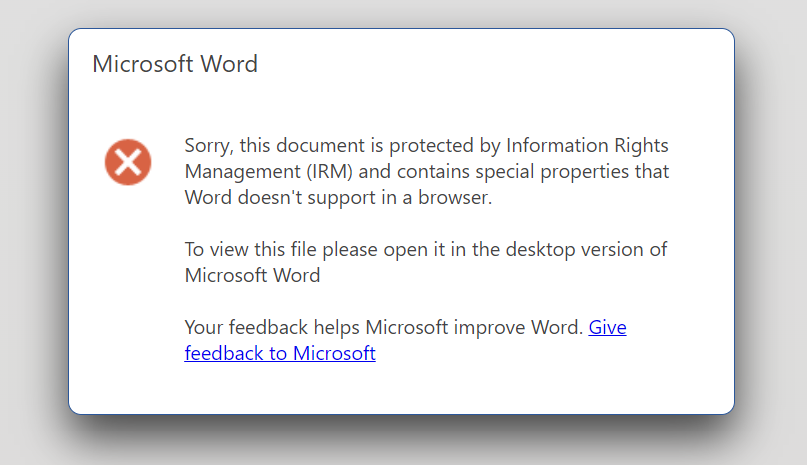Click the word "Sorry" in the error message

tap(207, 145)
